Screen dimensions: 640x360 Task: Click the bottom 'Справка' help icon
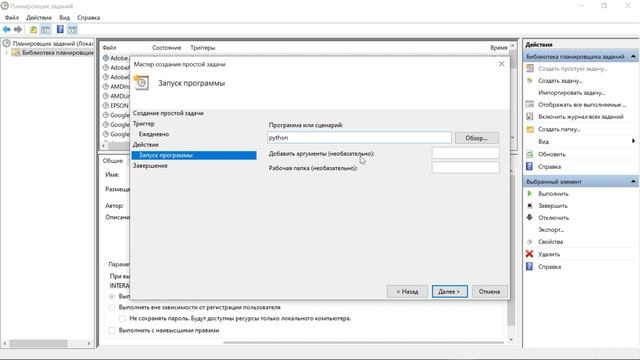click(530, 267)
